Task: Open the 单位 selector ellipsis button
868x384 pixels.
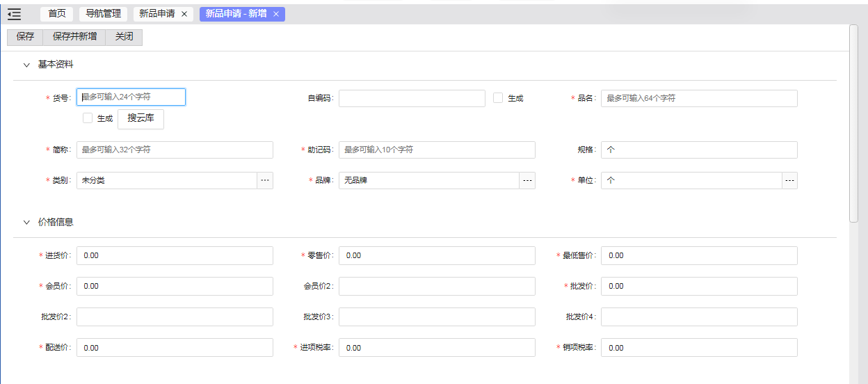Action: point(789,180)
